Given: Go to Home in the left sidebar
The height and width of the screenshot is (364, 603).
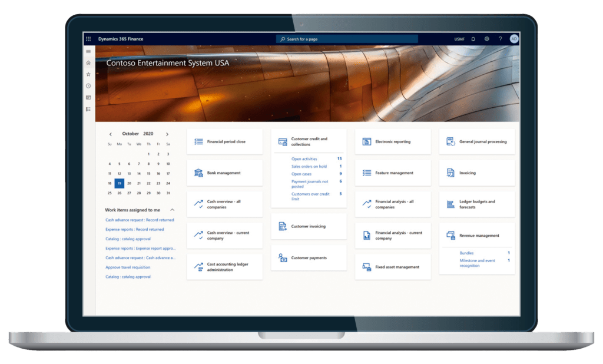Looking at the screenshot, I should click(x=88, y=62).
